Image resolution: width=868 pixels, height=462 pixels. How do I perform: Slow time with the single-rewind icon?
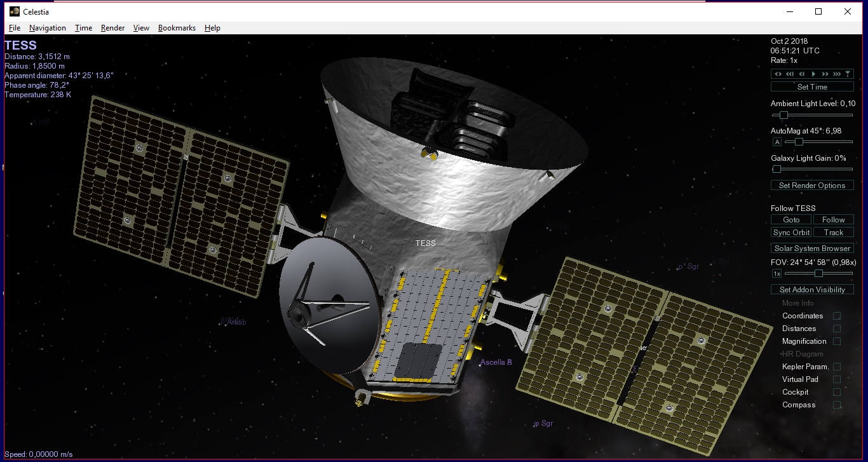[801, 74]
